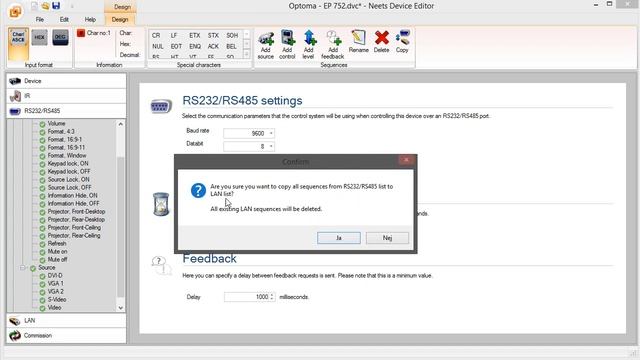Select the Mute off tree item

point(57,260)
